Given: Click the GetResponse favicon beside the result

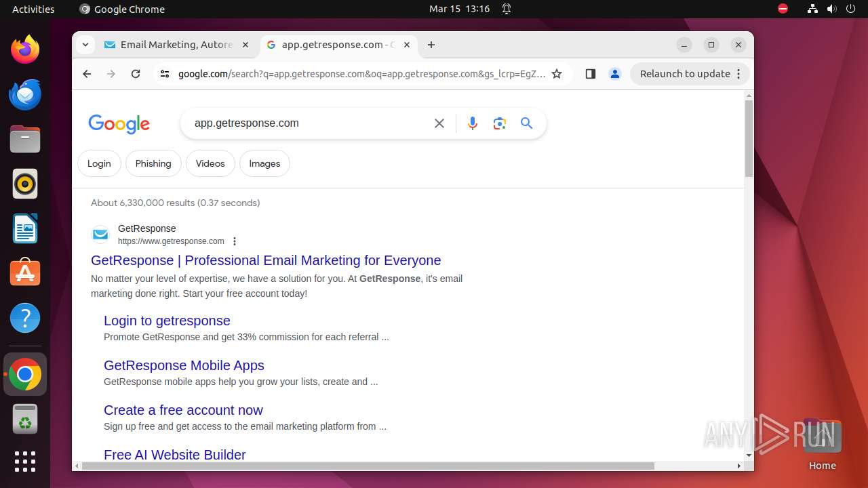Looking at the screenshot, I should [x=100, y=235].
